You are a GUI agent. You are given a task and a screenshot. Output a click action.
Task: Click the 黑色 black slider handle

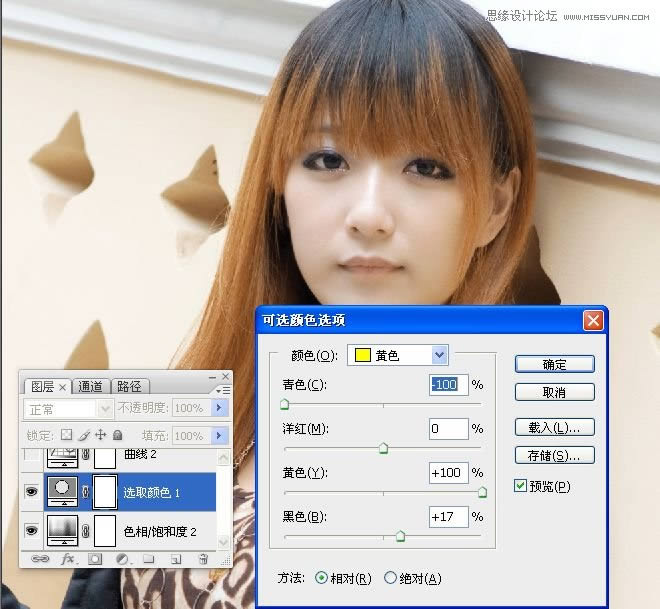pyautogui.click(x=400, y=536)
